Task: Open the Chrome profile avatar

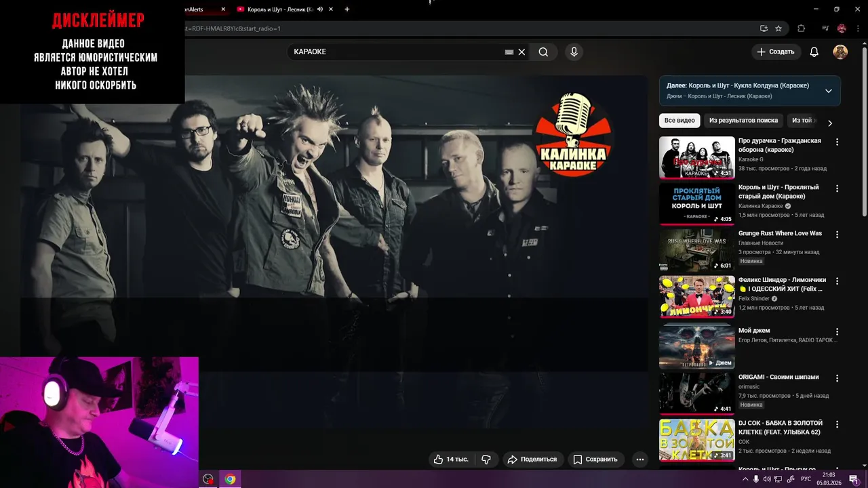Action: (842, 28)
